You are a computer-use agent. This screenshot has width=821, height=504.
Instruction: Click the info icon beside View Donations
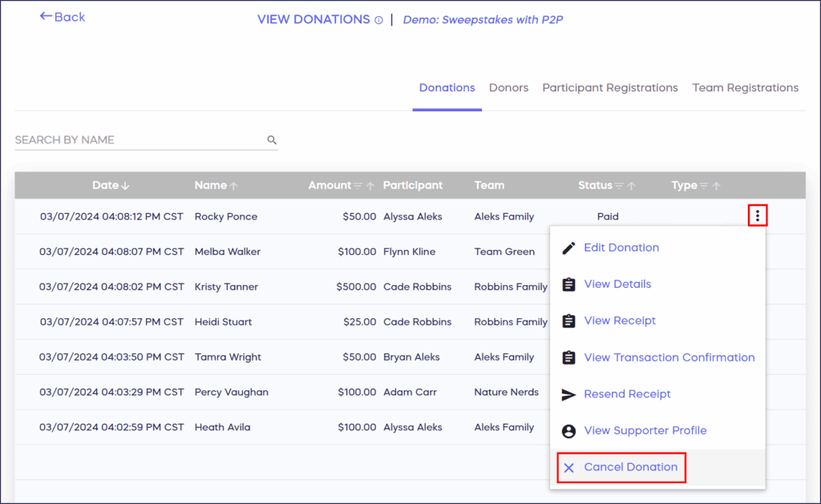coord(378,21)
